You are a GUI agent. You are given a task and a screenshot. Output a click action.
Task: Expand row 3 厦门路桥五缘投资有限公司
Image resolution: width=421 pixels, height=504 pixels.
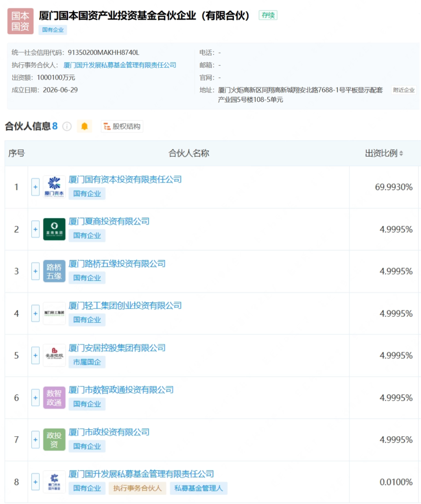click(35, 271)
